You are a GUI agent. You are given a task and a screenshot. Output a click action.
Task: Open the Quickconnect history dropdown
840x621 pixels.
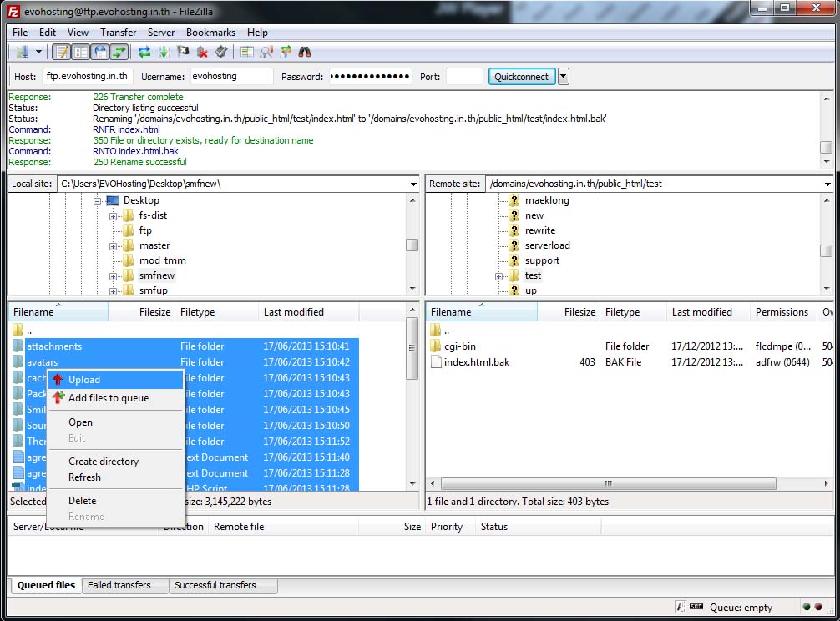[x=563, y=77]
